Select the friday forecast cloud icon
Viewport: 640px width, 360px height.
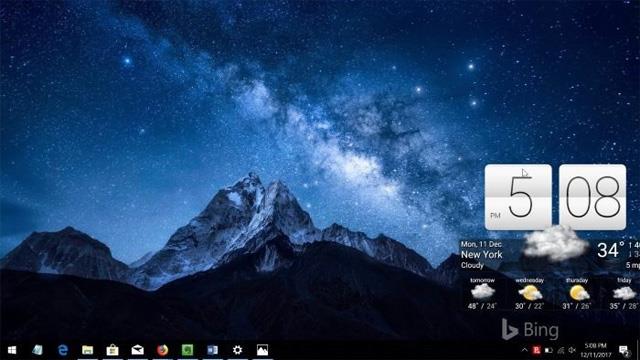point(624,293)
